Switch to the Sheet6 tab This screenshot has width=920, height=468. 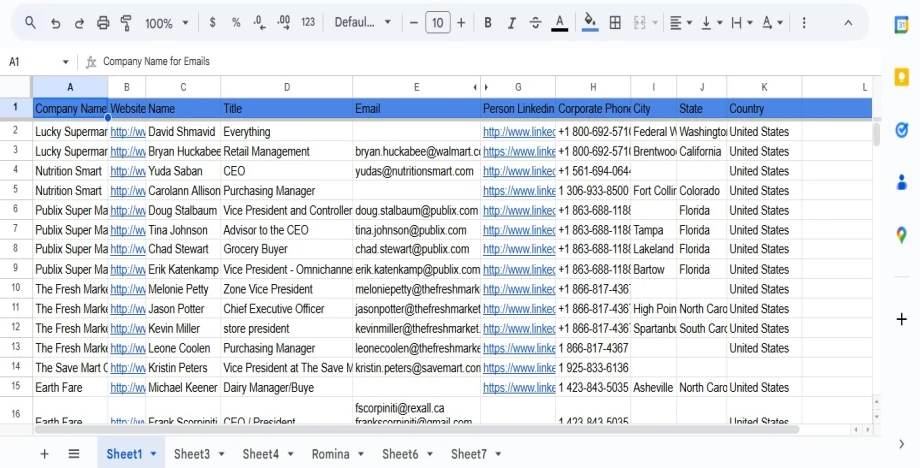point(400,454)
